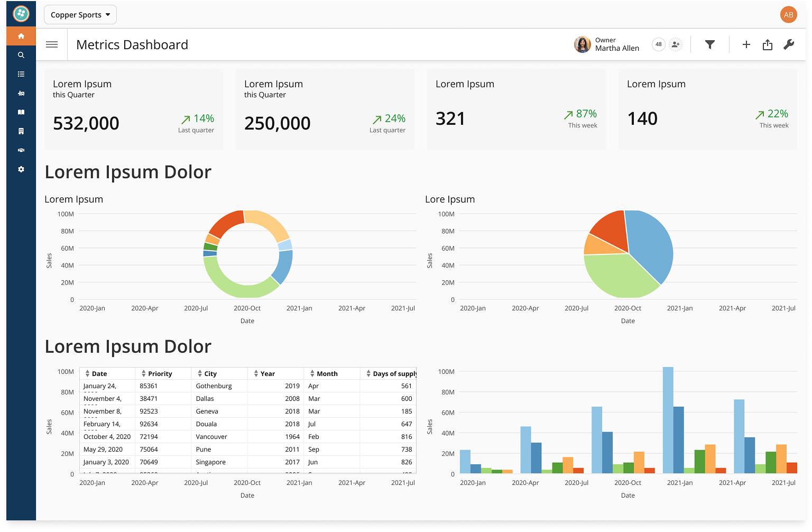Toggle the hamburger navigation menu

pos(52,45)
